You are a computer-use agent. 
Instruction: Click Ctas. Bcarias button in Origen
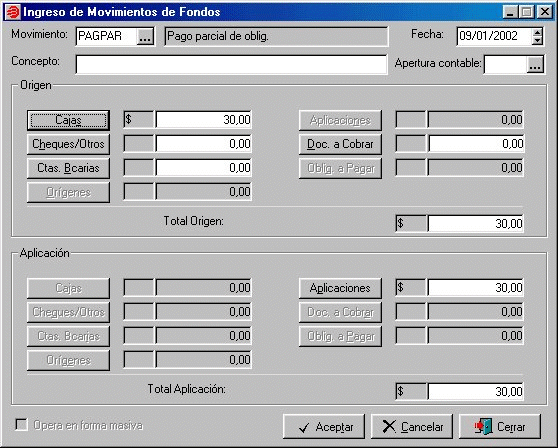(x=68, y=168)
